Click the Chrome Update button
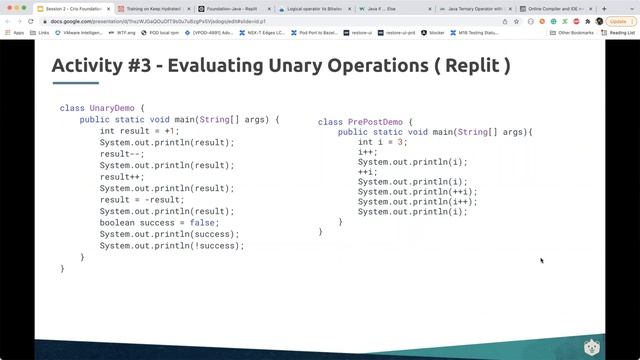640x360 pixels. 621,21
